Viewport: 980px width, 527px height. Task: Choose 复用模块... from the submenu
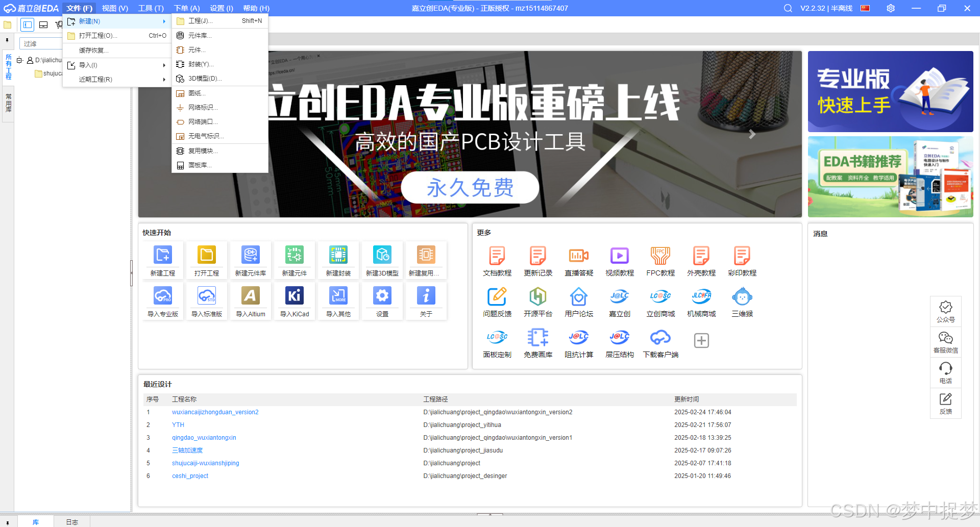[x=219, y=151]
